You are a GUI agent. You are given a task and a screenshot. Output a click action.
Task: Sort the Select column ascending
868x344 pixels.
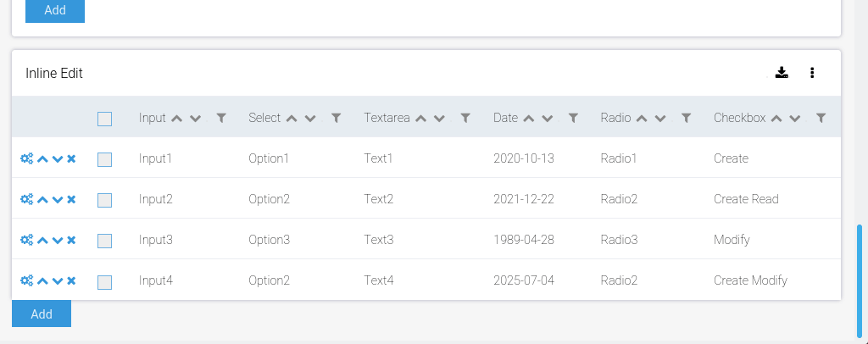click(x=292, y=119)
